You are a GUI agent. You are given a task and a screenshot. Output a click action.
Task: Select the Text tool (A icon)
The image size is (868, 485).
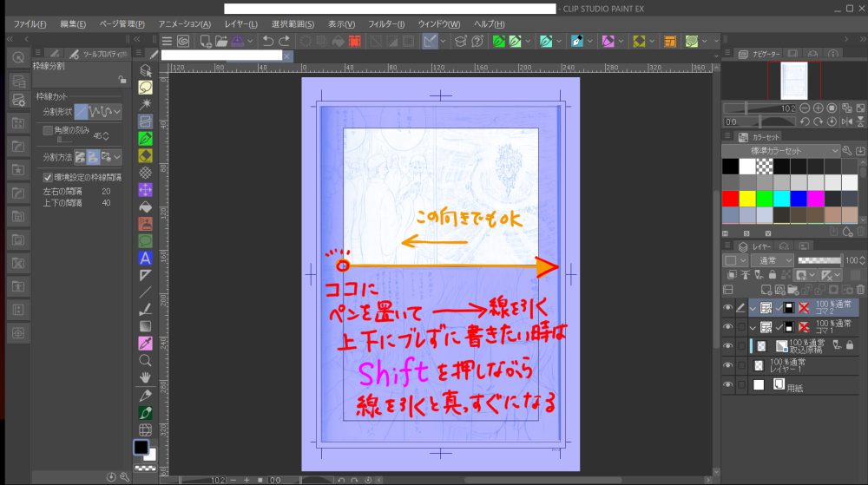click(x=146, y=258)
